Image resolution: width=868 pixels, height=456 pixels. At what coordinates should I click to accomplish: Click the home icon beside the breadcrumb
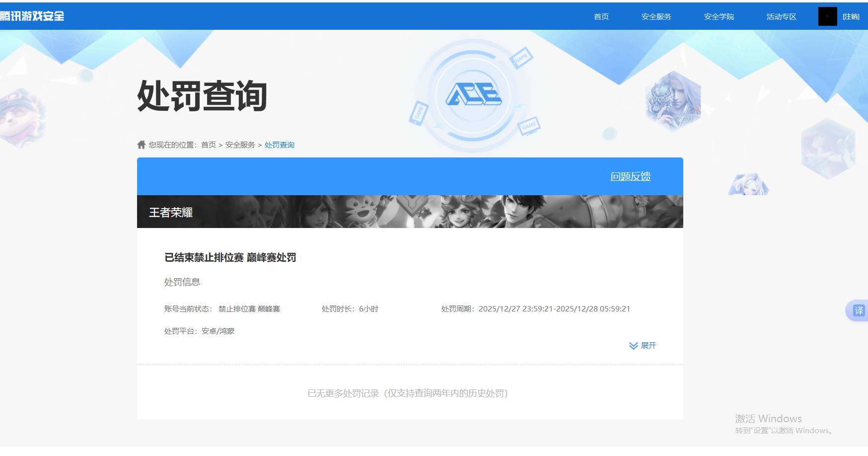(141, 144)
